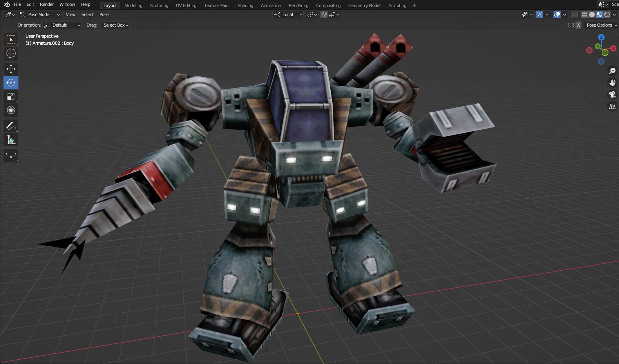This screenshot has width=619, height=364.
Task: Open the pivot point dropdown
Action: (312, 14)
